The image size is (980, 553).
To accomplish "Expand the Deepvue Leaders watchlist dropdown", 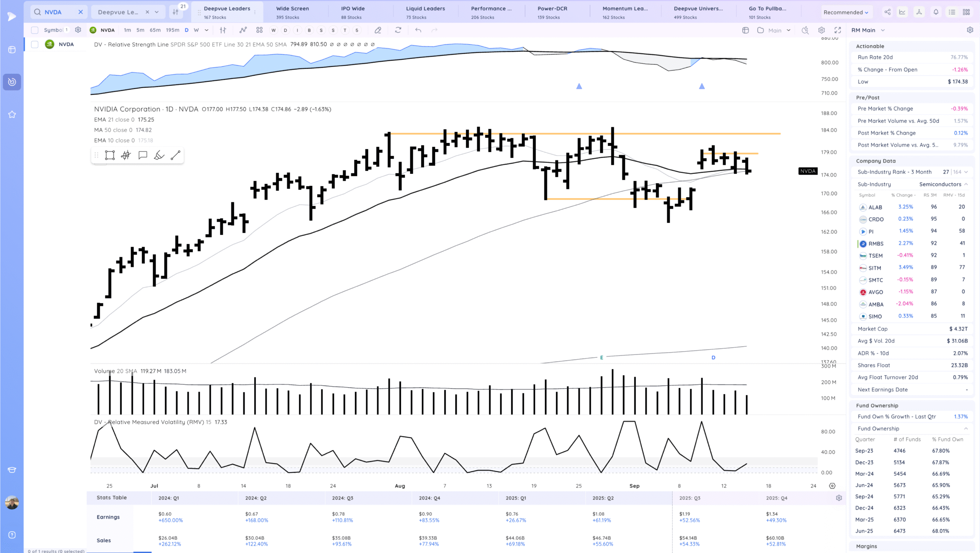I will click(x=157, y=12).
